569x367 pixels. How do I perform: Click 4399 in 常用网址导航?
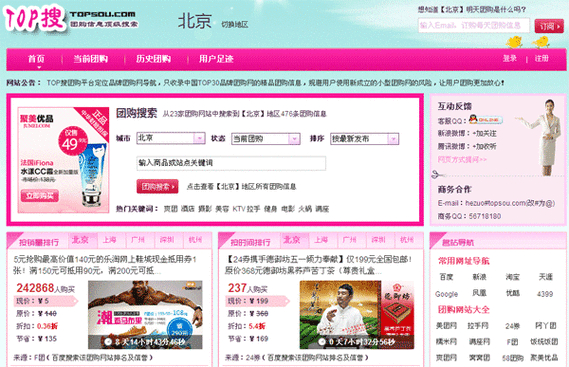click(x=545, y=294)
